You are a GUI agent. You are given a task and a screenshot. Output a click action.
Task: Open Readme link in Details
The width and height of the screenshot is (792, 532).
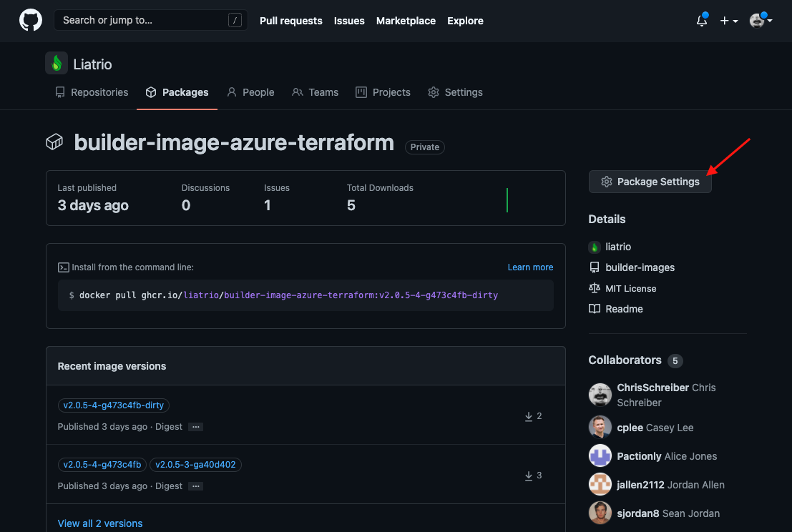[x=625, y=309]
